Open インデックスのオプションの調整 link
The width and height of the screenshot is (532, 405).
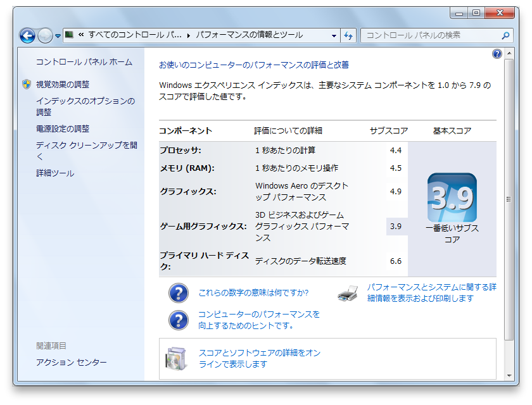tap(85, 106)
